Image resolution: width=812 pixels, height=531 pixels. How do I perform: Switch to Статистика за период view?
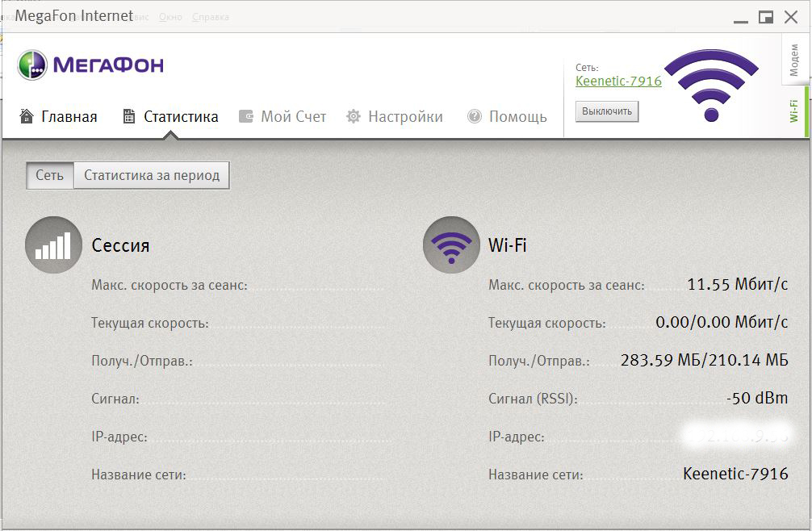(x=152, y=175)
